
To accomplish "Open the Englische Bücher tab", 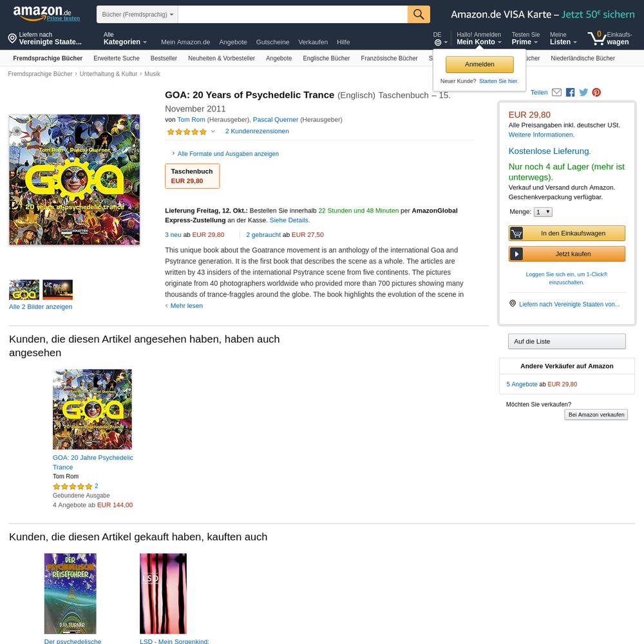I will tap(326, 59).
